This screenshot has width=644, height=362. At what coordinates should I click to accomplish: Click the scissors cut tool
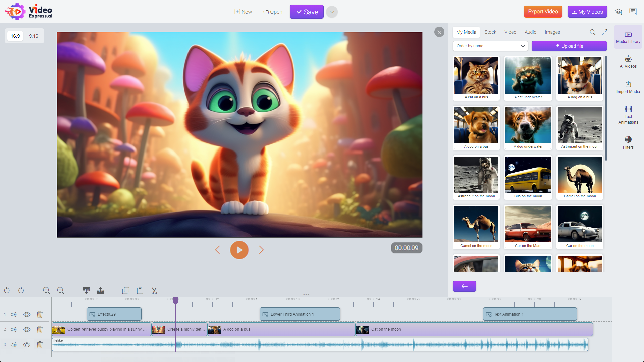(154, 291)
